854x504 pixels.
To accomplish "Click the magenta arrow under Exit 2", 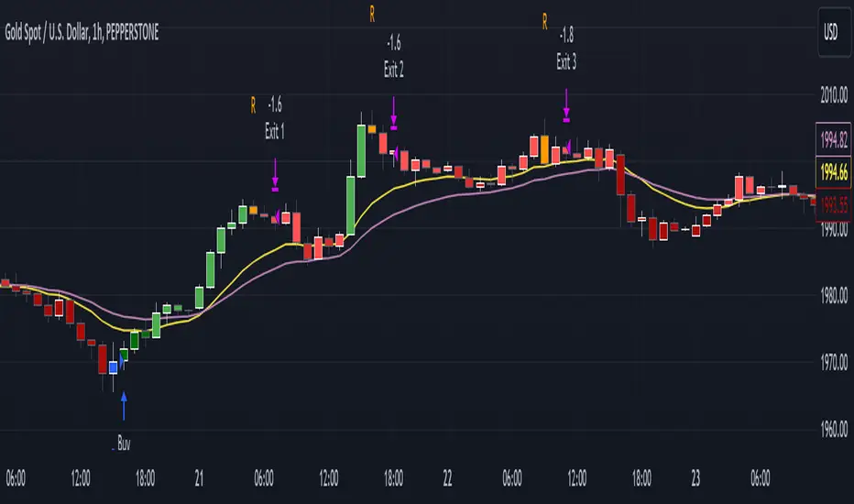I will tap(394, 113).
